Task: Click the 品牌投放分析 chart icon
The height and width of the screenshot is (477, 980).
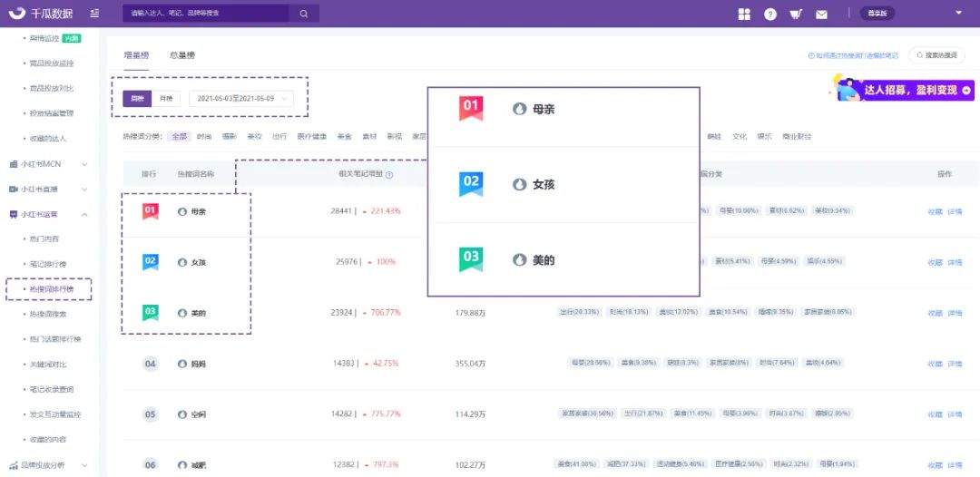Action: click(13, 465)
